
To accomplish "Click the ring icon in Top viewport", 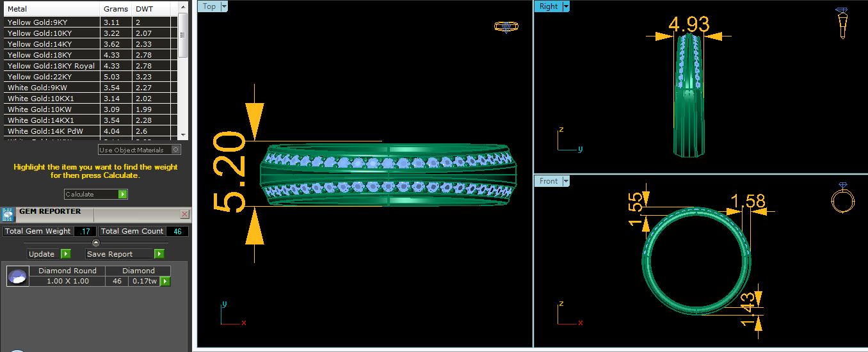I will (506, 27).
